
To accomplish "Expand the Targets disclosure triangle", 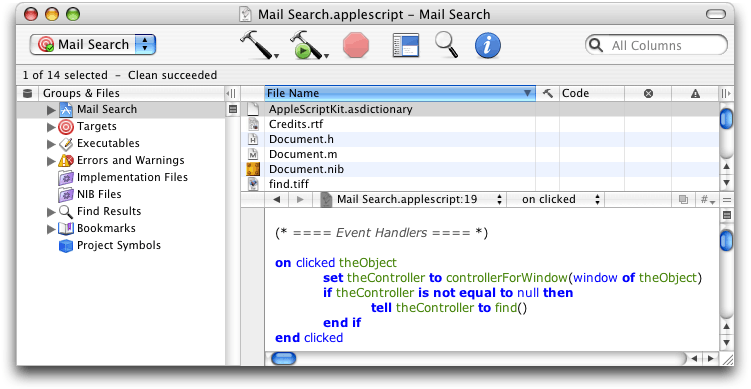I will tap(51, 127).
